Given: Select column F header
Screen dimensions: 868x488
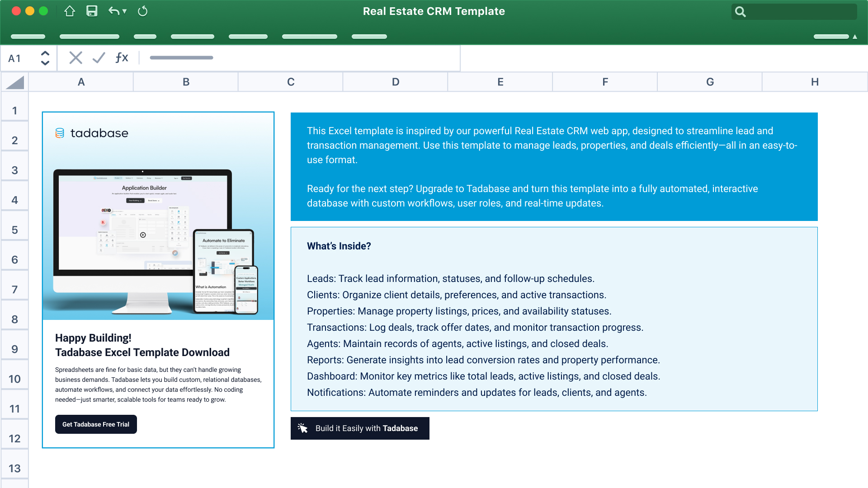Looking at the screenshot, I should (605, 82).
